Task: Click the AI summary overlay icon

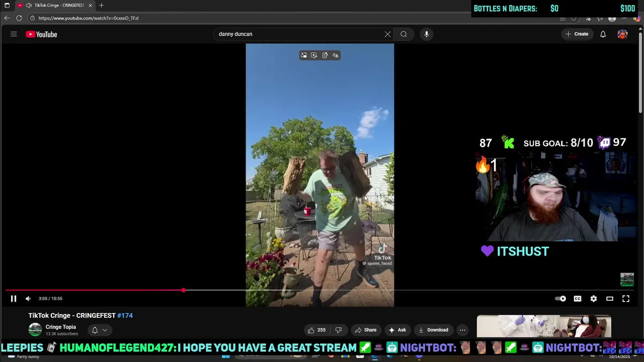Action: pyautogui.click(x=325, y=55)
